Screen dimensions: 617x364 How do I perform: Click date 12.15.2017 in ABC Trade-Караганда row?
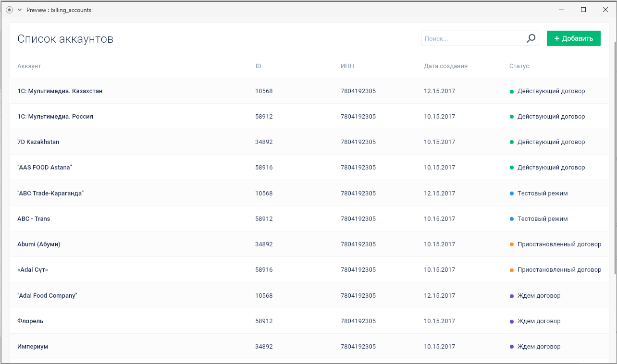coord(439,193)
